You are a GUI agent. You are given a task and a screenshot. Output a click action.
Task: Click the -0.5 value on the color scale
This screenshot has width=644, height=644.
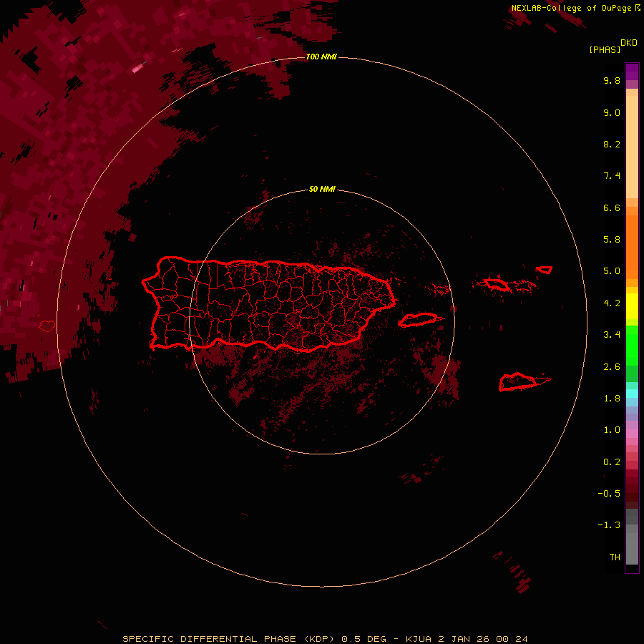click(x=609, y=493)
